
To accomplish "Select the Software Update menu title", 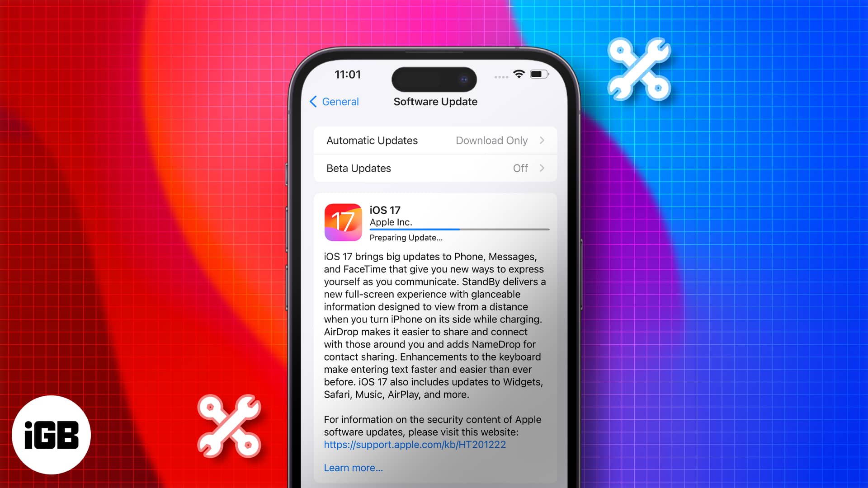I will click(x=435, y=101).
